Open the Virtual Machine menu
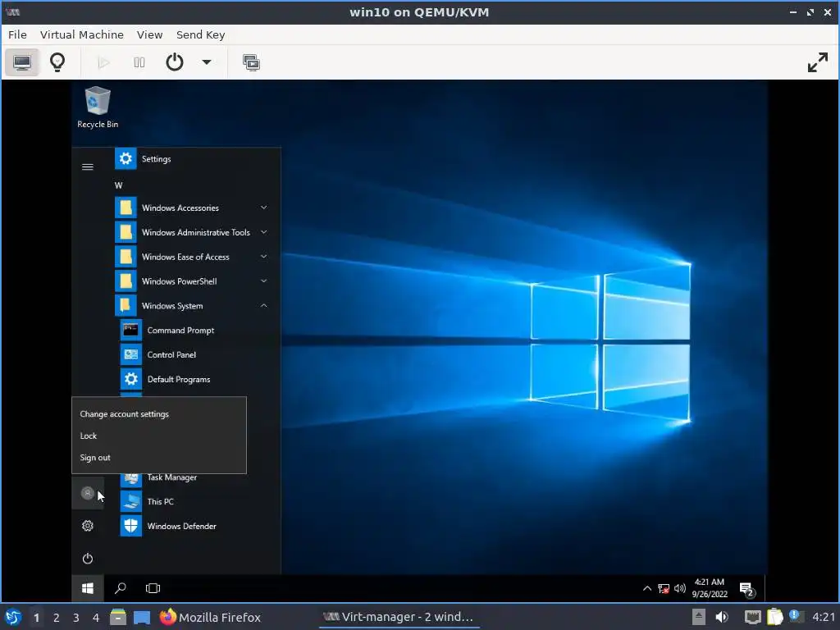 [82, 34]
